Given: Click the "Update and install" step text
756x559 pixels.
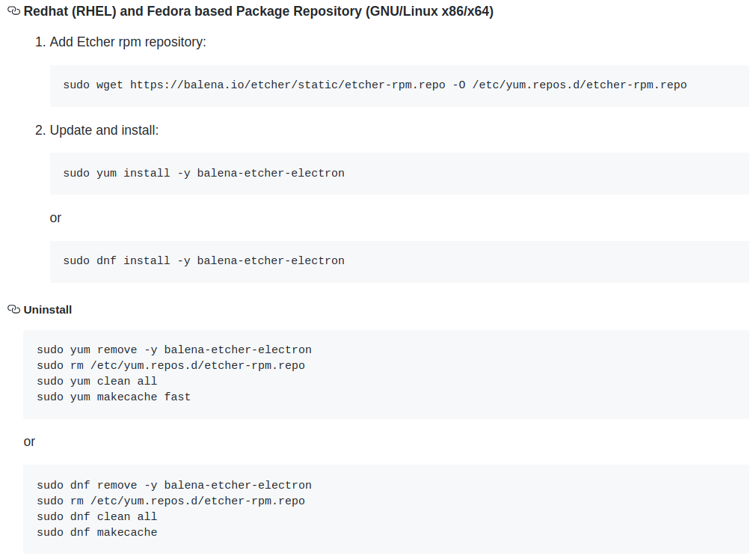Looking at the screenshot, I should click(104, 130).
